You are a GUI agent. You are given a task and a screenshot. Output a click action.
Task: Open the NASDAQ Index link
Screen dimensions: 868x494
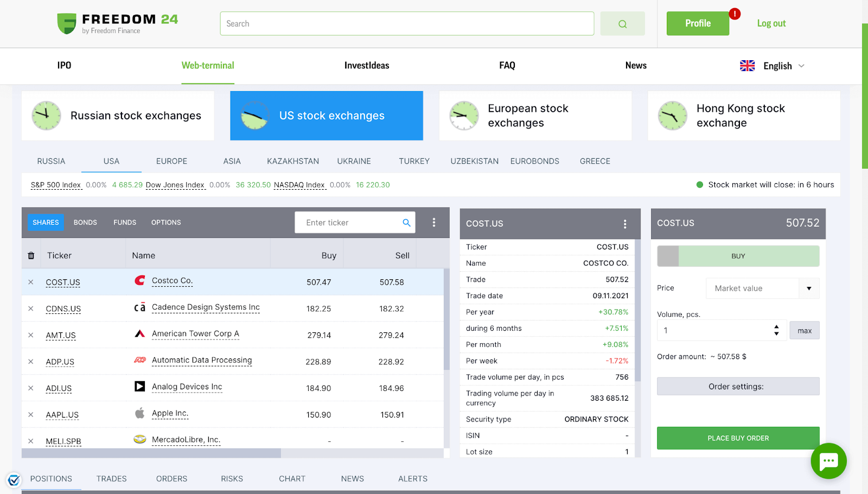[x=300, y=185]
